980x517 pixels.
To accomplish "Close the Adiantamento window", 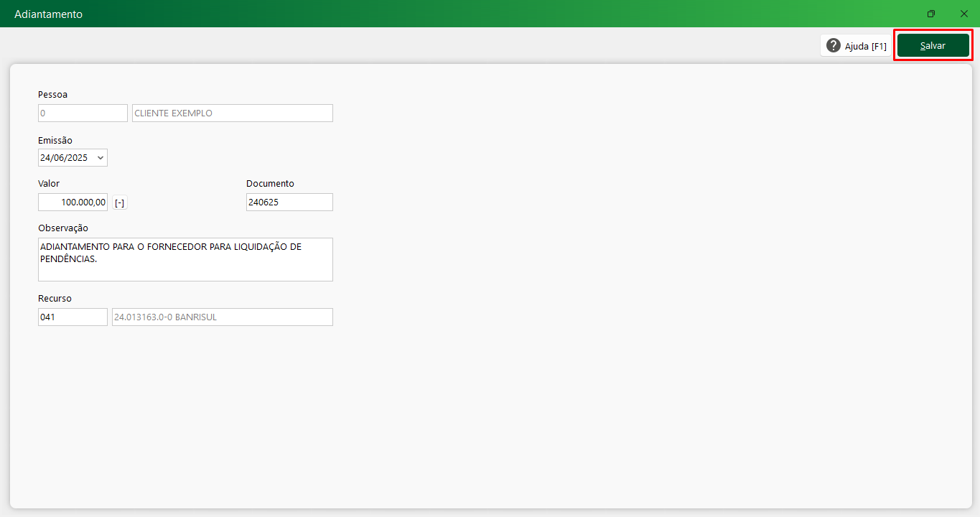I will pyautogui.click(x=963, y=14).
